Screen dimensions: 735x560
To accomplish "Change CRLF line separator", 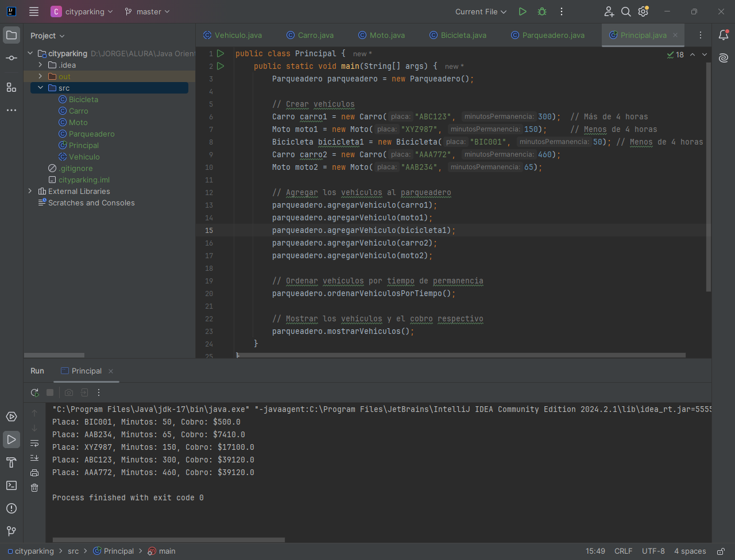I will click(x=623, y=551).
